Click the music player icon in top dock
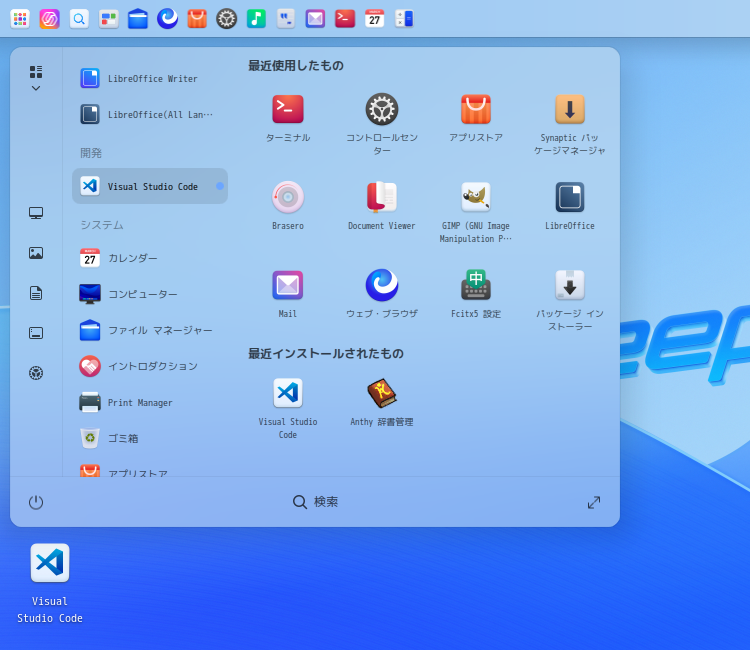Screen dimensions: 750x650 (256, 18)
